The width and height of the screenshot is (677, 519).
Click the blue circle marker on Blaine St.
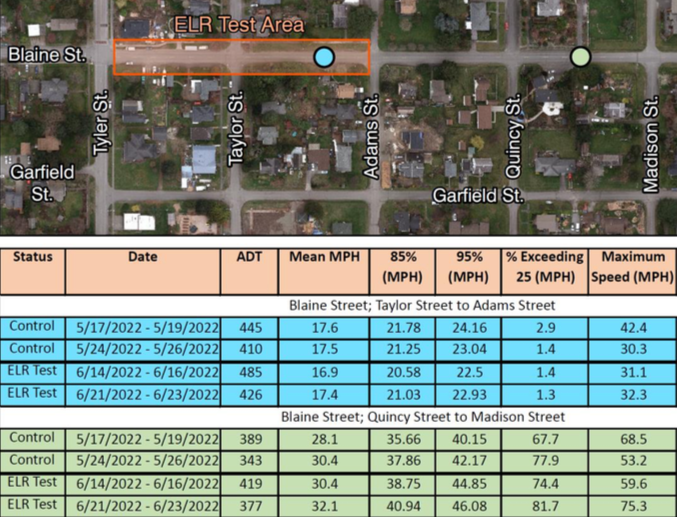tap(323, 57)
